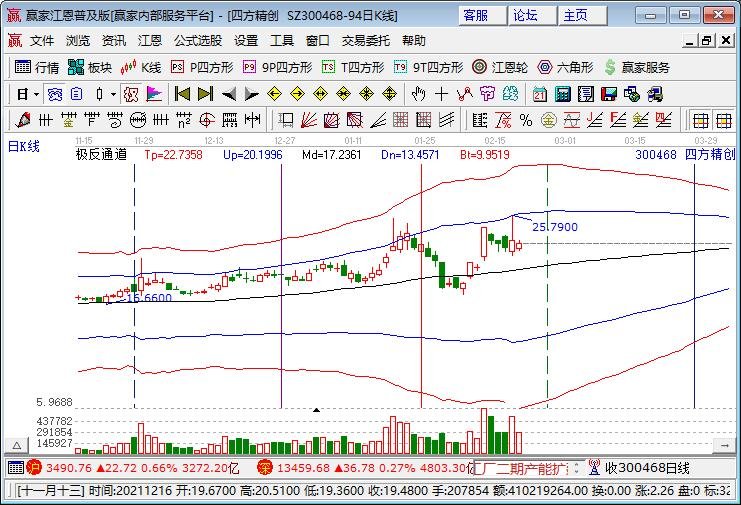Click yellow diamond vertical expand icon
741x505 pixels.
(389, 94)
